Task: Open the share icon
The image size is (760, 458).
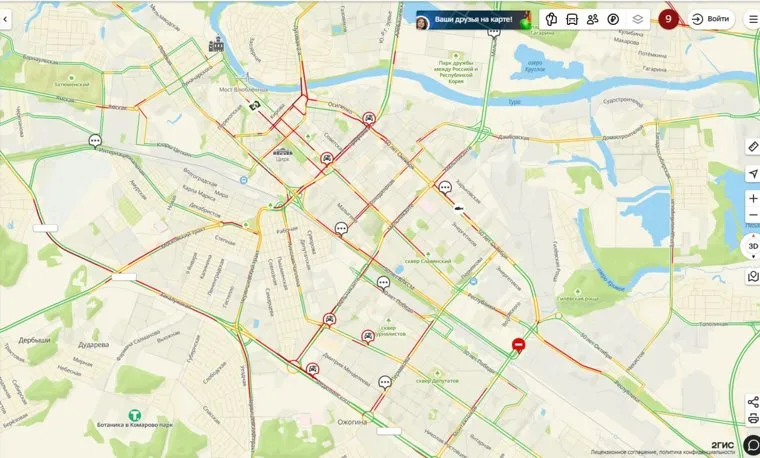Action: click(753, 402)
